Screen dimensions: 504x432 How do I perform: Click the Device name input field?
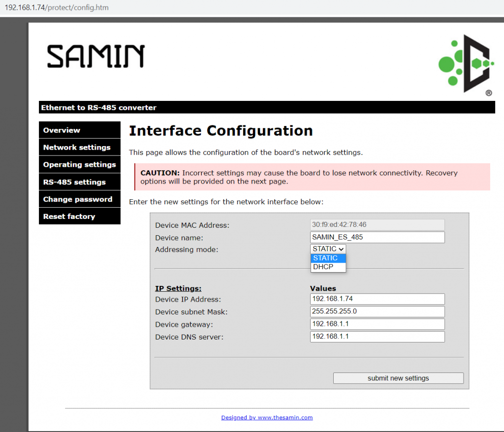pos(378,237)
